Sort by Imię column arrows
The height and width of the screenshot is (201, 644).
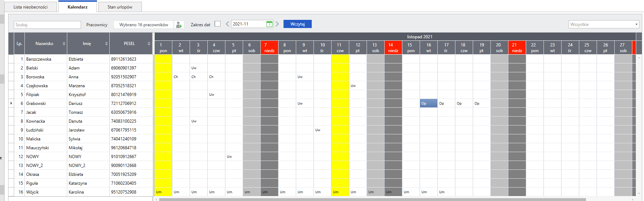(107, 44)
